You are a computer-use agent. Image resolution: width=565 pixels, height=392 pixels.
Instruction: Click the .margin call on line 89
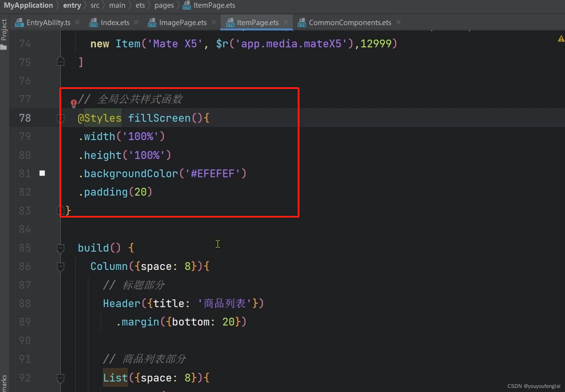click(x=137, y=322)
